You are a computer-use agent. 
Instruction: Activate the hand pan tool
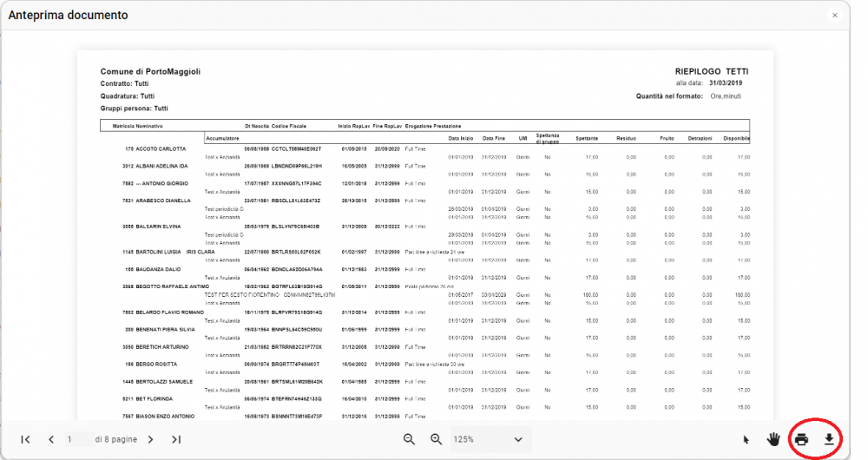(773, 439)
